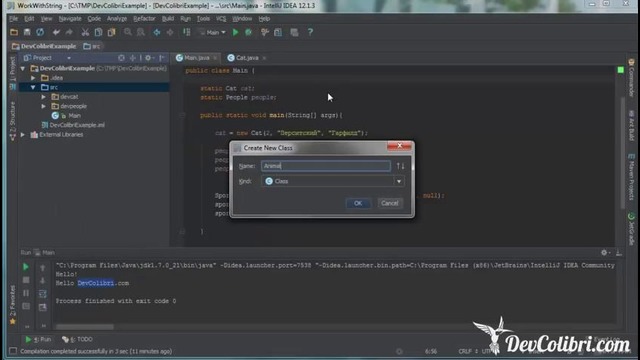Expand the .idea folder node
640x360 pixels.
(33, 78)
